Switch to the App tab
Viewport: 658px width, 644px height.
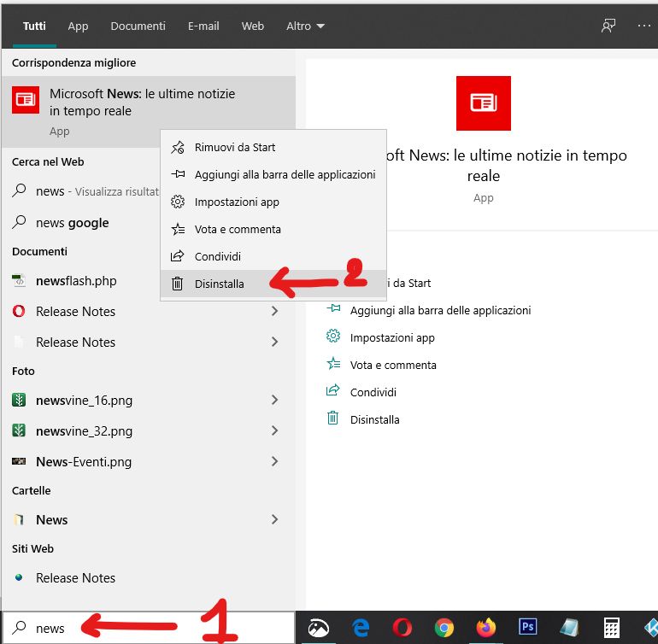pyautogui.click(x=78, y=26)
